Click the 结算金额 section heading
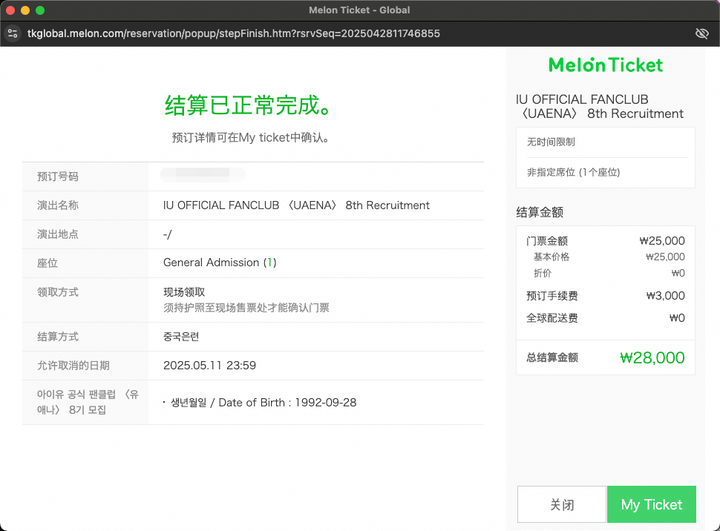 pos(540,212)
